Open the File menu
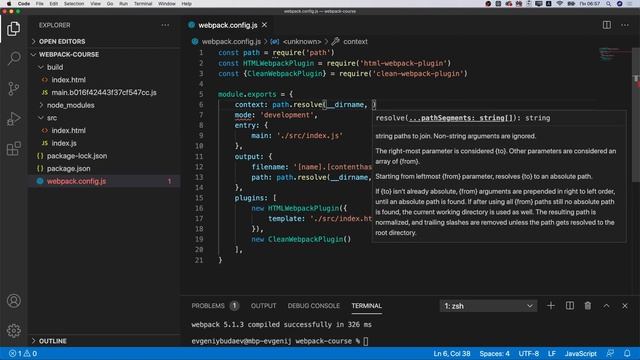Screen dimensions: 640x360 pos(40,4)
